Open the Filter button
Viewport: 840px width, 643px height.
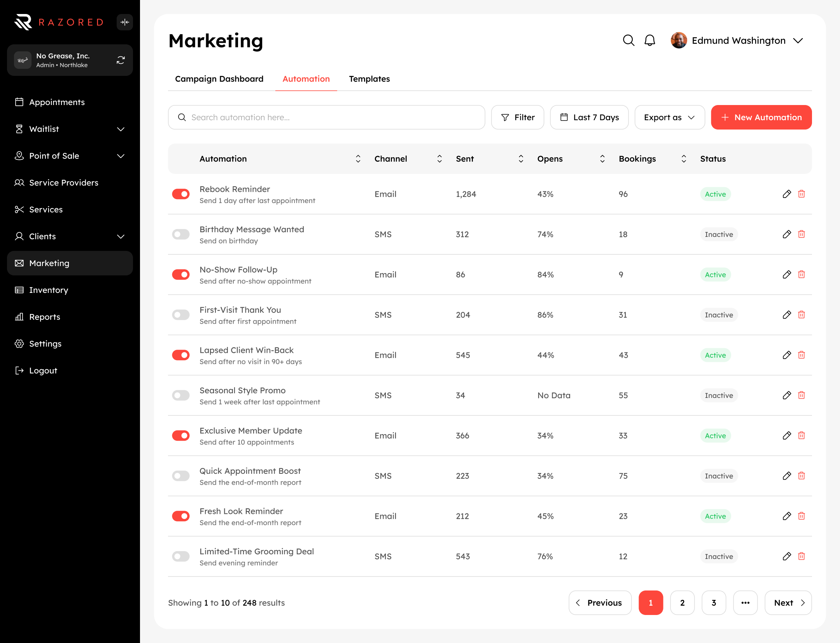point(517,117)
